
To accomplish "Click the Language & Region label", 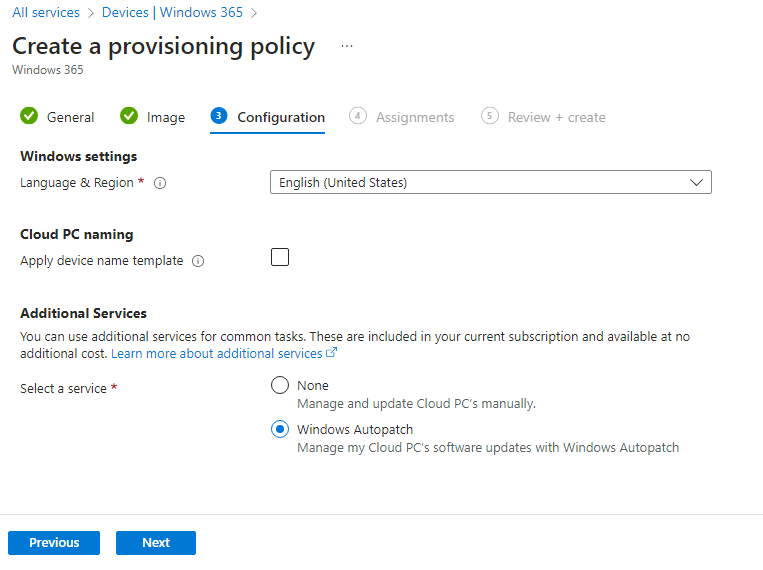I will [77, 183].
